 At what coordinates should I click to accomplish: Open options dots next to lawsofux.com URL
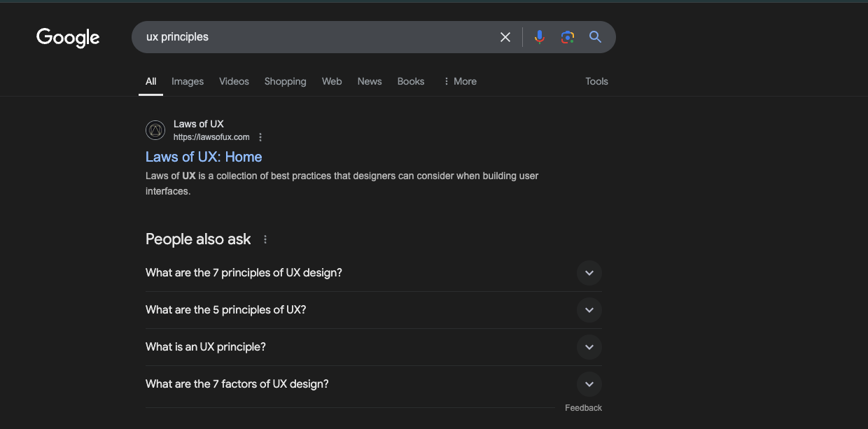pyautogui.click(x=260, y=137)
